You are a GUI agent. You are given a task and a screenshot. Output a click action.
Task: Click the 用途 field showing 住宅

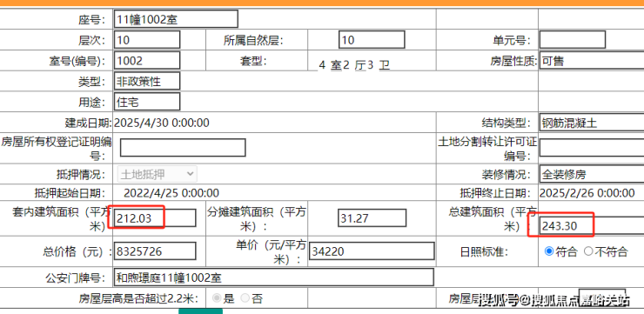[x=147, y=102]
